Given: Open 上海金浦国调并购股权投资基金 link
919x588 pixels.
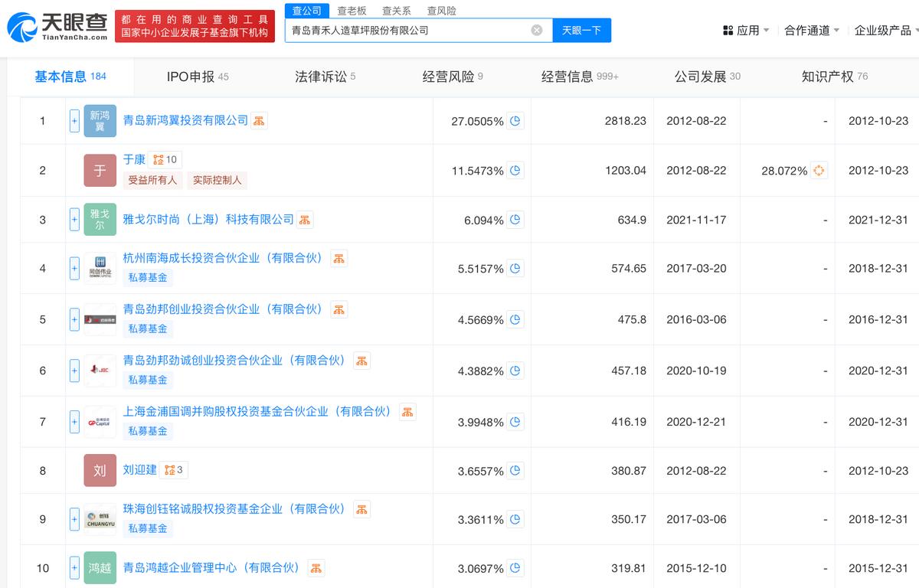Looking at the screenshot, I should pyautogui.click(x=259, y=412).
